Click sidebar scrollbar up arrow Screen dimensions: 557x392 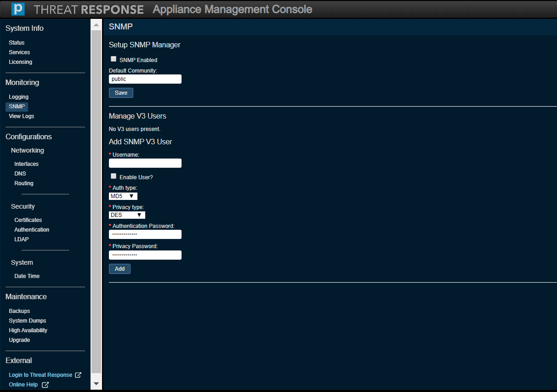pyautogui.click(x=96, y=25)
